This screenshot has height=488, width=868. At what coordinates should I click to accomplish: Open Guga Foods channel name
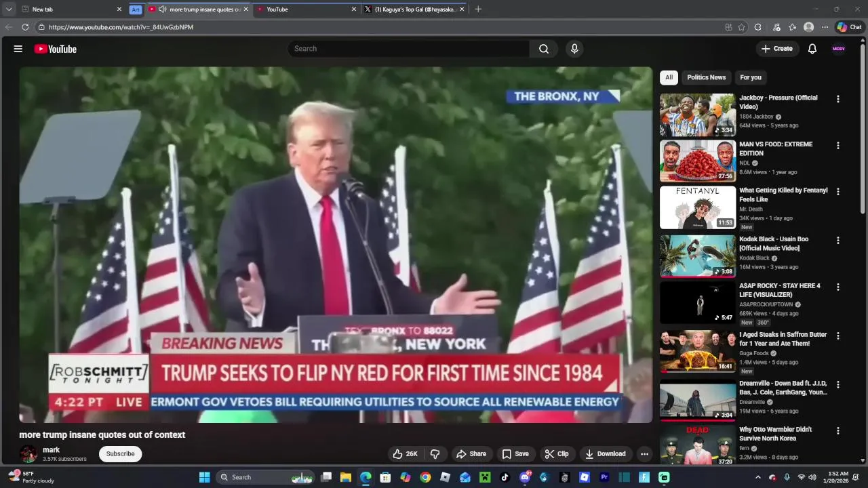753,353
